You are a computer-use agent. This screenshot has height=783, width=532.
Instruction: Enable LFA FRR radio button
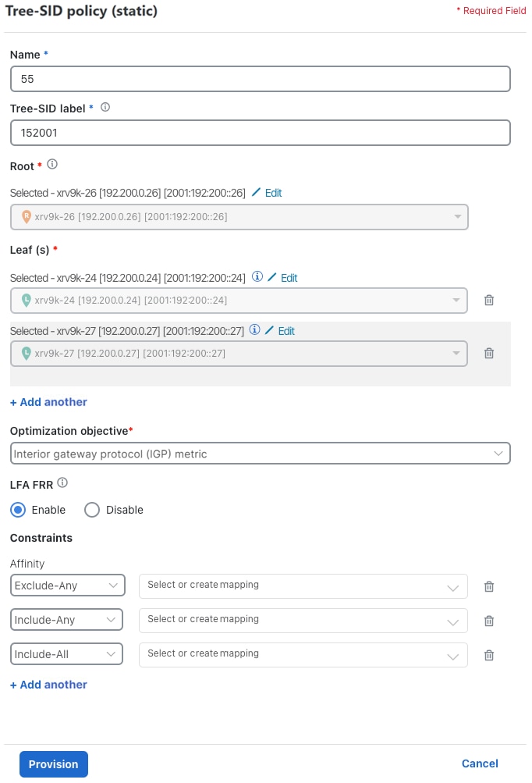coord(16,510)
